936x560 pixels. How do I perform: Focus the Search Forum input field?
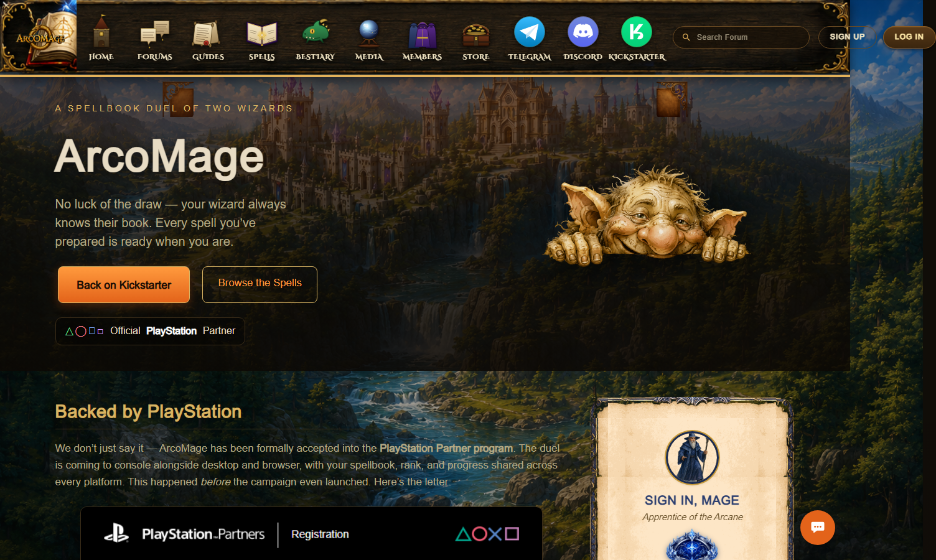tap(741, 37)
